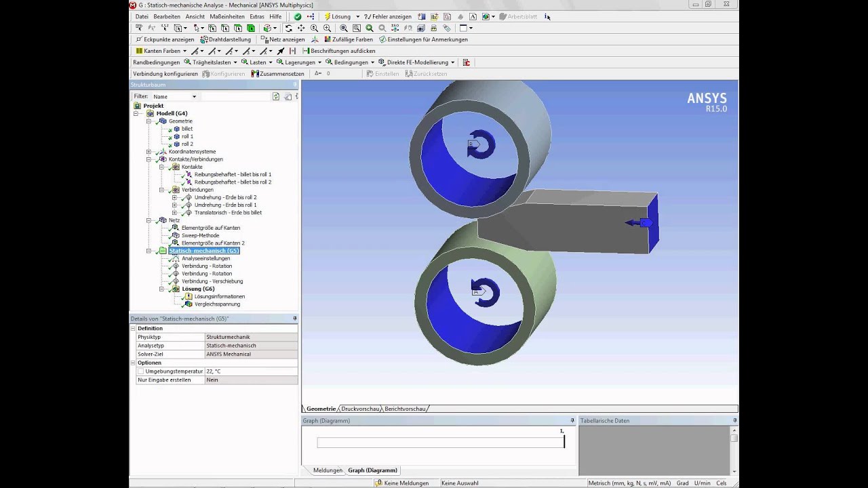Select Verbindung - Verschiebung item

pyautogui.click(x=212, y=281)
